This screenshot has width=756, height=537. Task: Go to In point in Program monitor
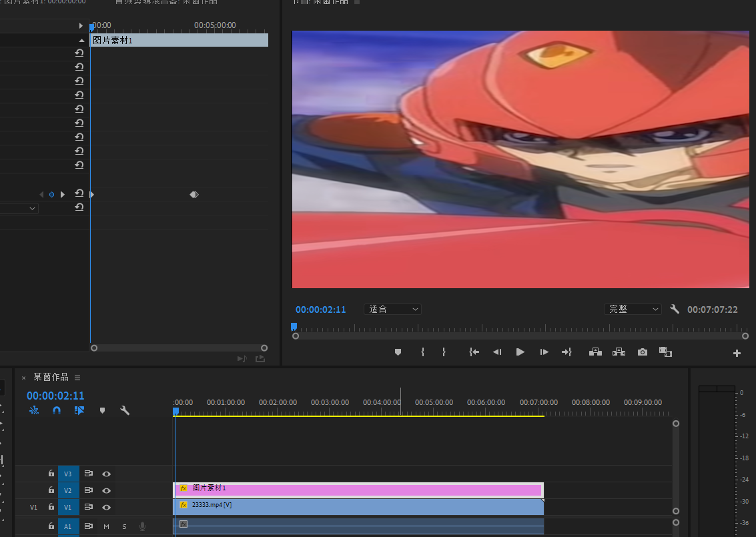(x=474, y=352)
